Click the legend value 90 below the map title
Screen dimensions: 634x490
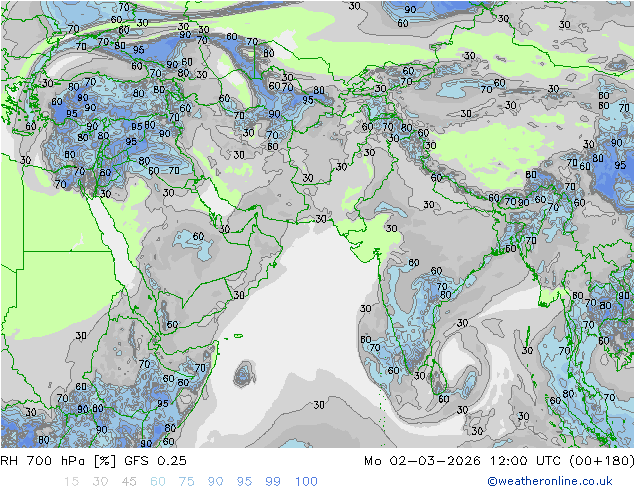point(216,482)
